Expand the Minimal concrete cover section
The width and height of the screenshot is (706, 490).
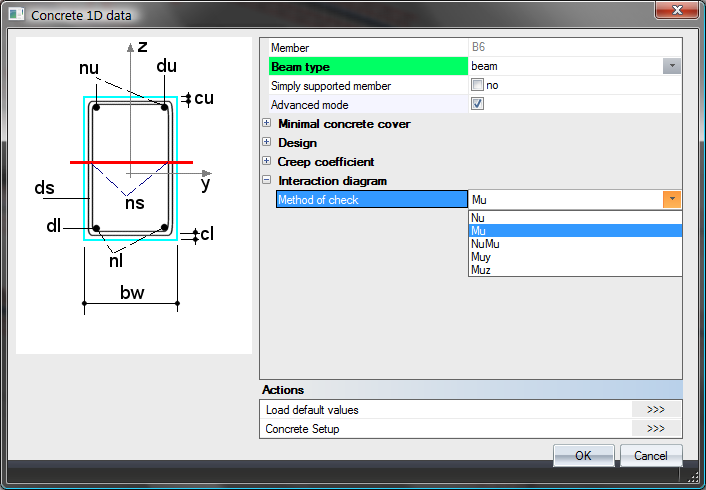267,124
